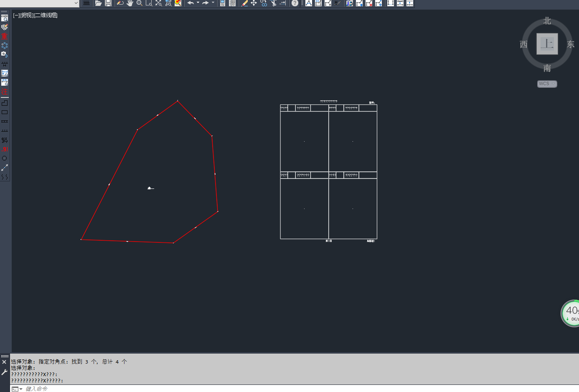This screenshot has height=392, width=579.
Task: Click the Extend arrow-to-line tool
Action: click(x=283, y=3)
